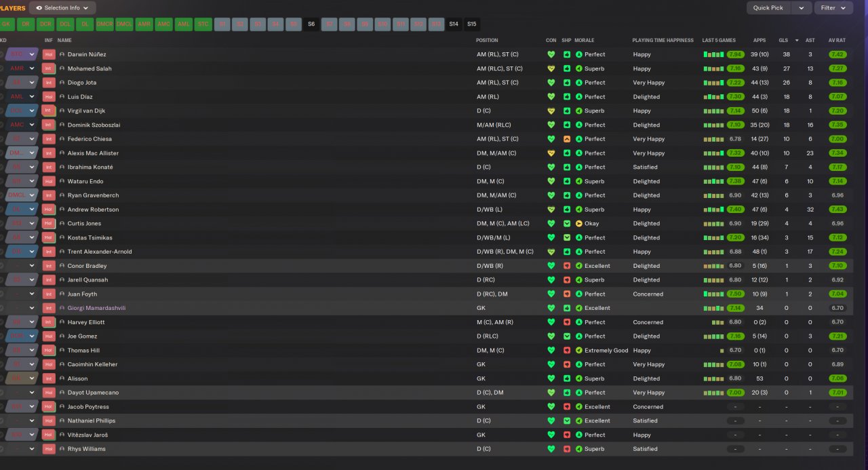Click Alexis Mac Allister's condition heart icon

pyautogui.click(x=551, y=153)
